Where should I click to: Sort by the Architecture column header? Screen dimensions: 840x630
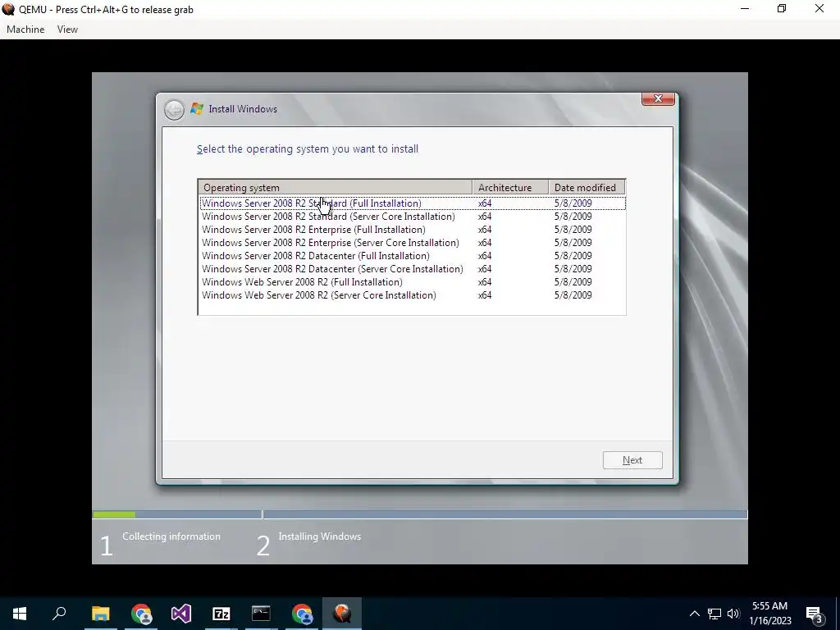coord(510,188)
